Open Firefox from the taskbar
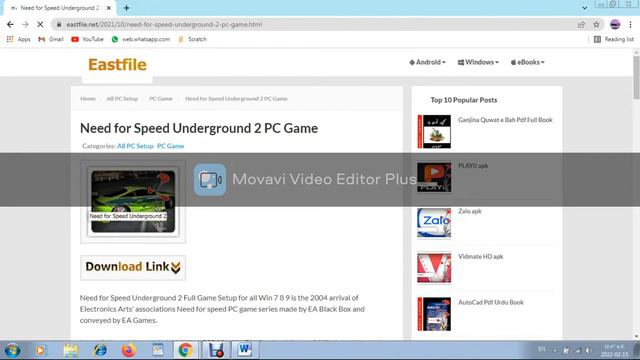This screenshot has height=360, width=640. pos(129,350)
